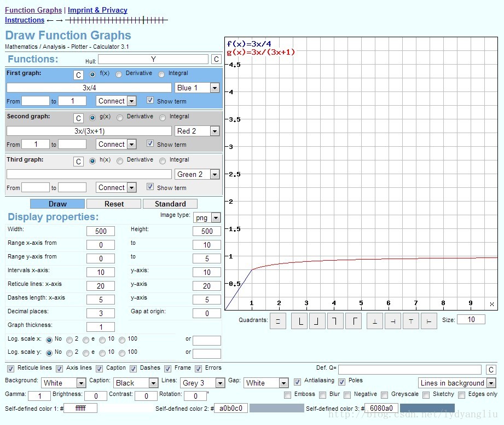This screenshot has height=425, width=504.
Task: Click the Graph thickness input field
Action: coord(101,327)
